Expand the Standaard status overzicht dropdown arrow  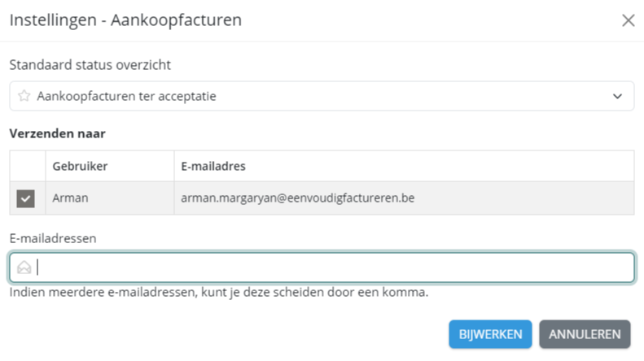[x=617, y=96]
